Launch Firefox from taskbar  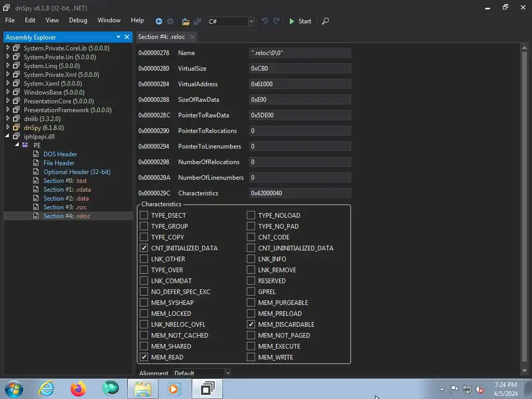click(x=78, y=389)
